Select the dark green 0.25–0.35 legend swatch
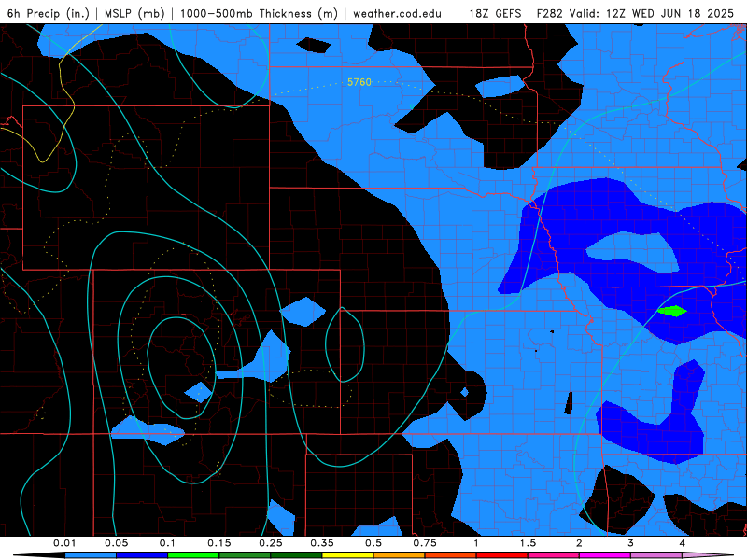This screenshot has height=560, width=747. pos(296,555)
